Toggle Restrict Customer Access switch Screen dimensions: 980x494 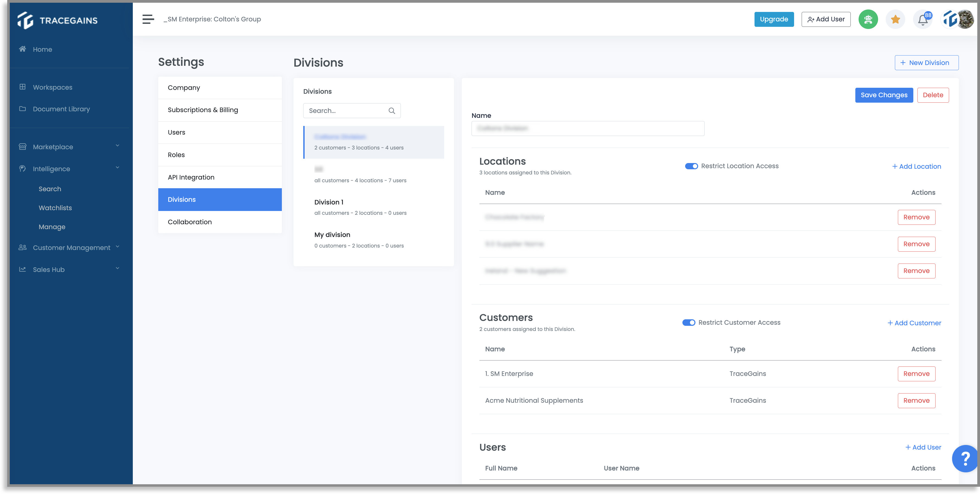[x=688, y=323]
